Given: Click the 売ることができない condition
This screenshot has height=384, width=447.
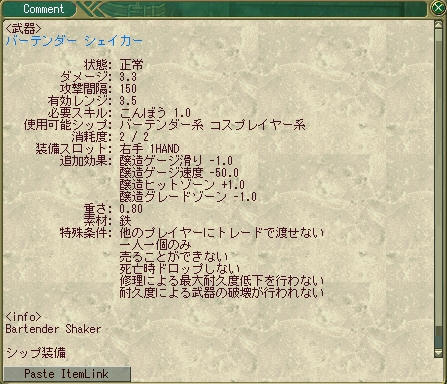Looking at the screenshot, I should pyautogui.click(x=174, y=257).
